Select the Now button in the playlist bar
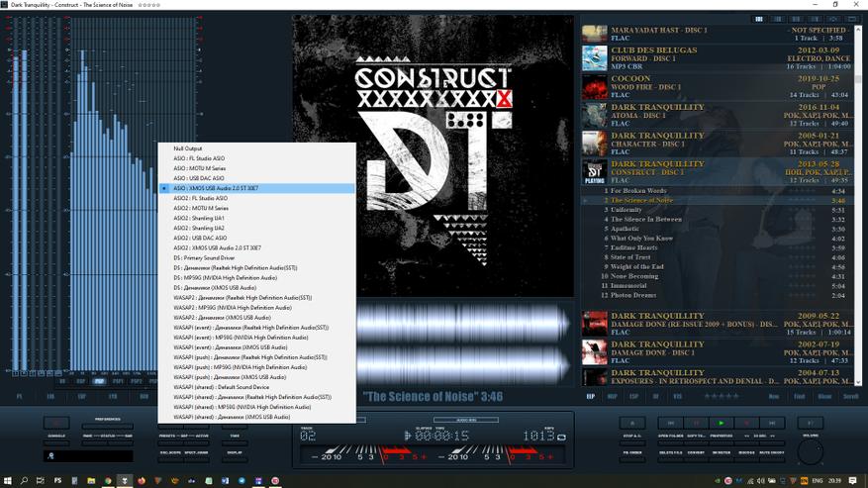This screenshot has height=488, width=868. (x=774, y=396)
